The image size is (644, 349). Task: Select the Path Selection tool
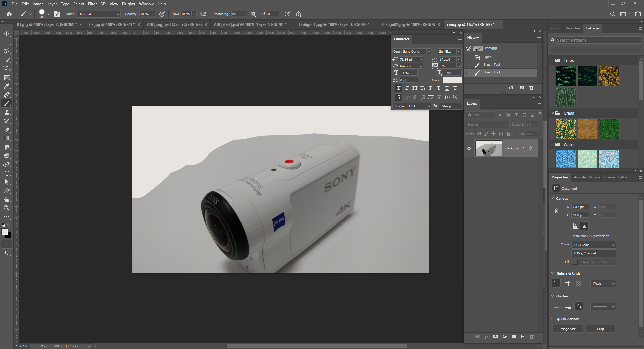tap(7, 182)
